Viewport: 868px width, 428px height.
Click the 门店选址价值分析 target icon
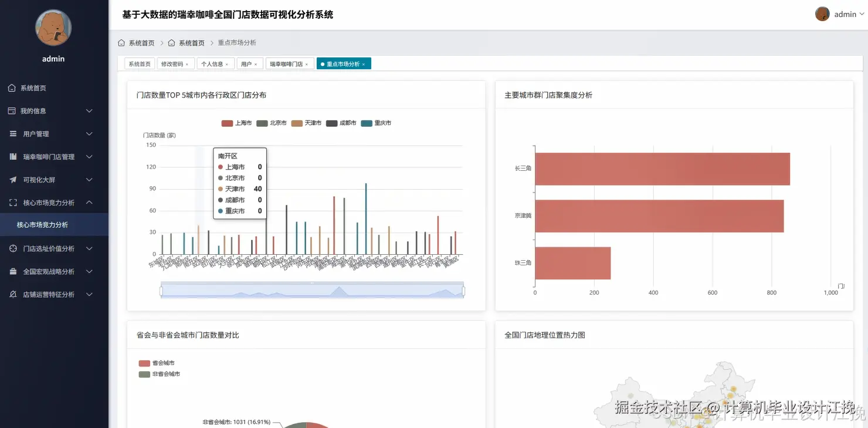13,248
